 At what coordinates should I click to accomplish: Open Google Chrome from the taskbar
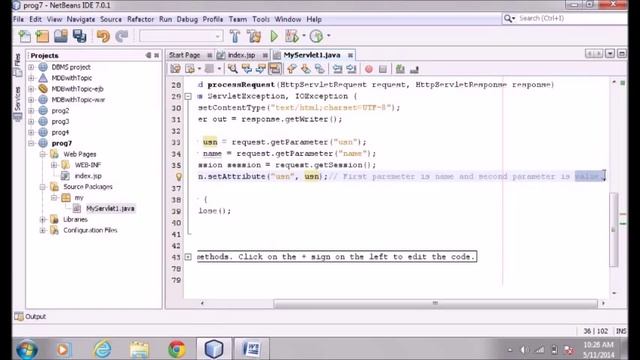177,349
